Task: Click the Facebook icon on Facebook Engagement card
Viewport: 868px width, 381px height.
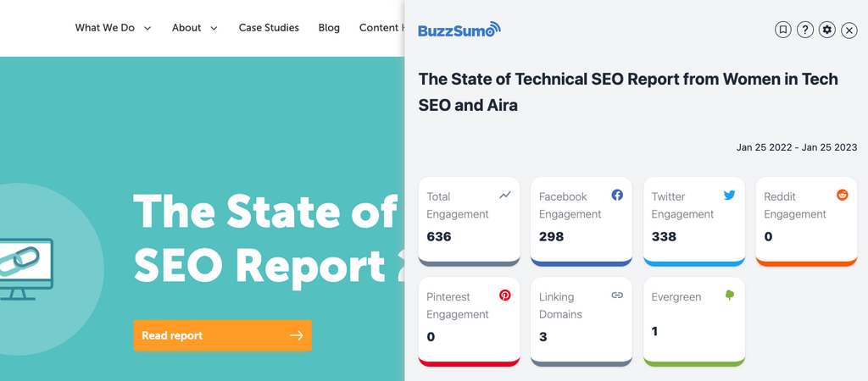Action: pos(617,195)
